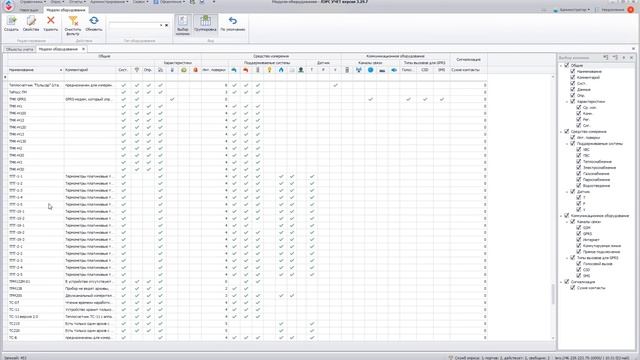This screenshot has height=360, width=640.
Task: Select the ТМК GPRS table row
Action: (x=247, y=99)
